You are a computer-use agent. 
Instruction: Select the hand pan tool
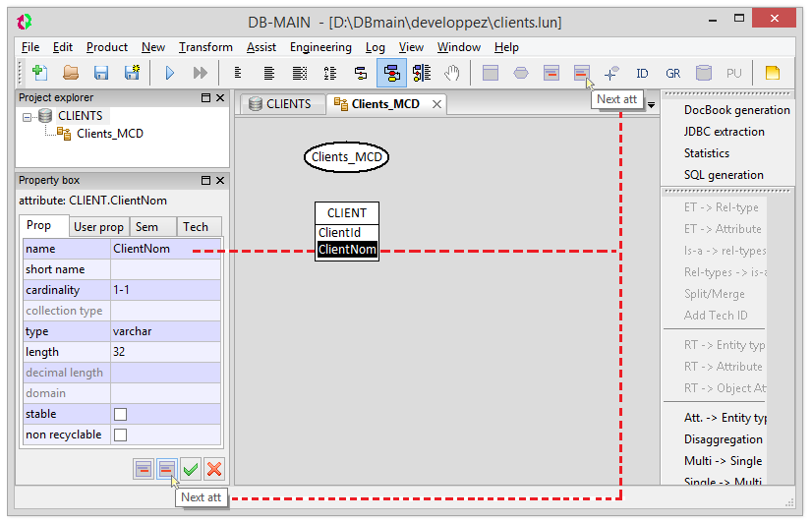click(452, 73)
